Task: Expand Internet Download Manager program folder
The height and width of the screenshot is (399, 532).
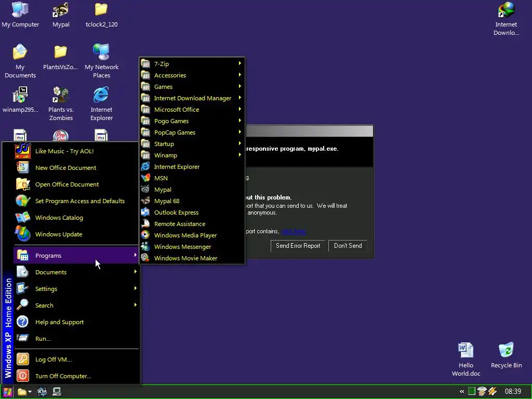Action: 192,98
